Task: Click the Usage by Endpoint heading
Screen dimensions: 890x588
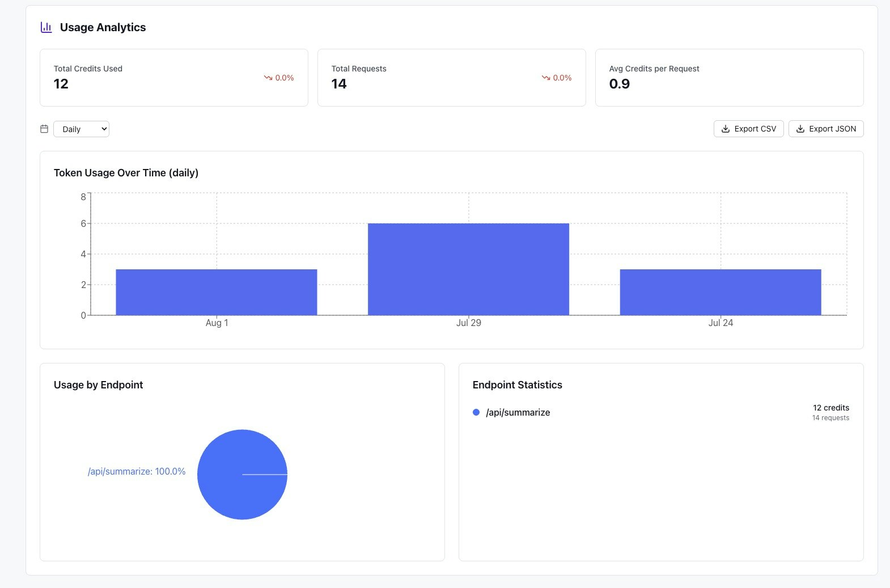Action: click(98, 385)
